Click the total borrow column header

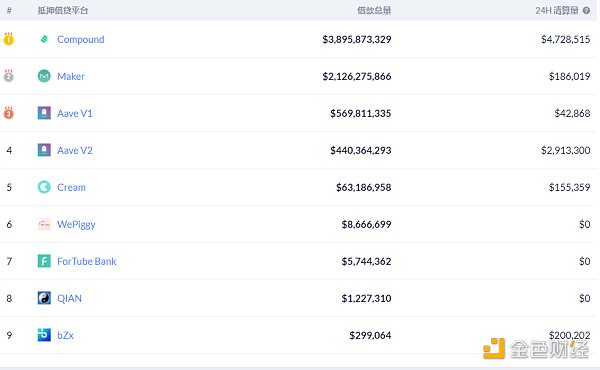tap(374, 11)
